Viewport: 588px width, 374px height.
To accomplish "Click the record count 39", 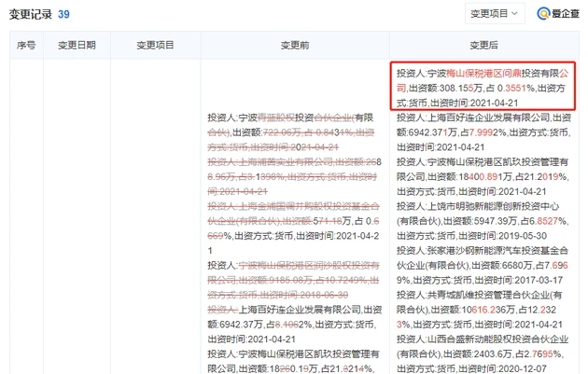I will coord(63,14).
